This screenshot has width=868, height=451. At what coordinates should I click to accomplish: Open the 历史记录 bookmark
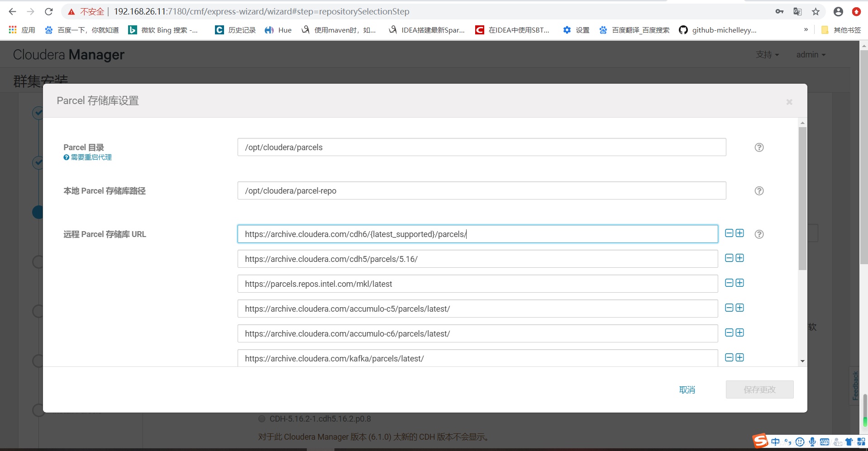235,30
